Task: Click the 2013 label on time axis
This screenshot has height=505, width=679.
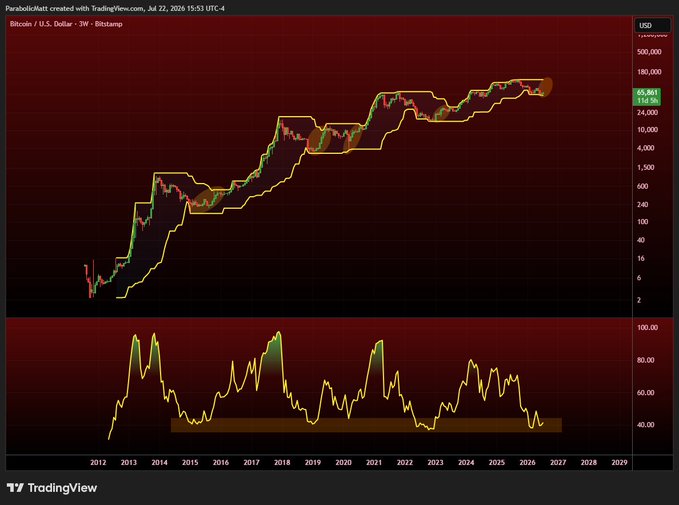Action: [129, 463]
